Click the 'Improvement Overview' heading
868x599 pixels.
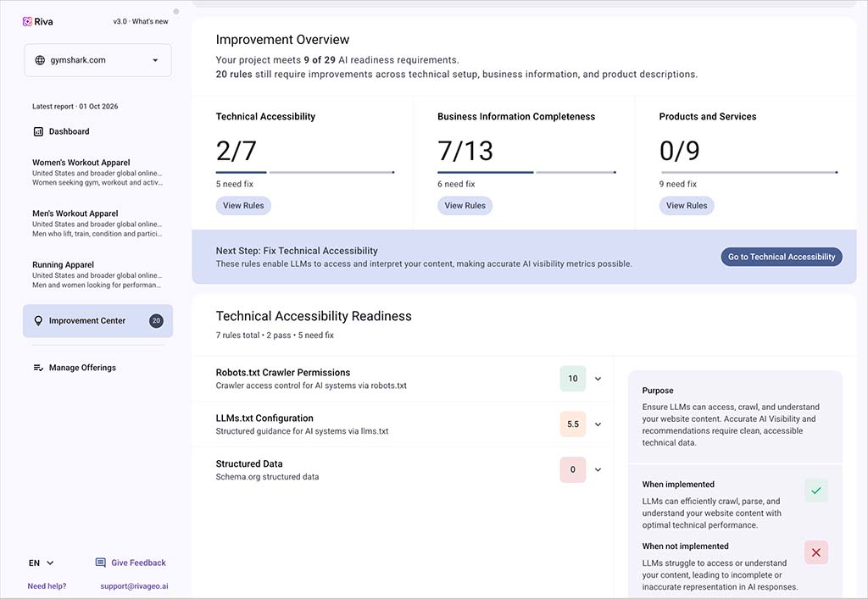coord(282,40)
